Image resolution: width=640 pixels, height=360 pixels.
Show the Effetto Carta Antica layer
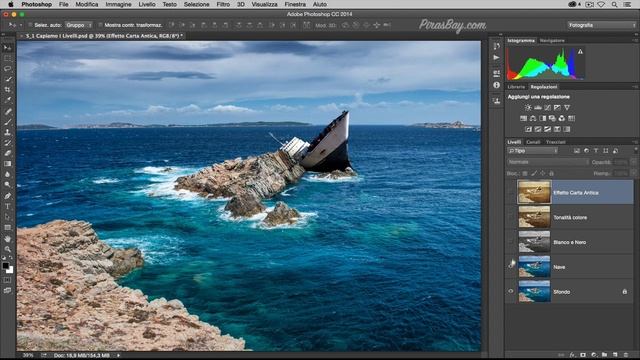(x=511, y=192)
